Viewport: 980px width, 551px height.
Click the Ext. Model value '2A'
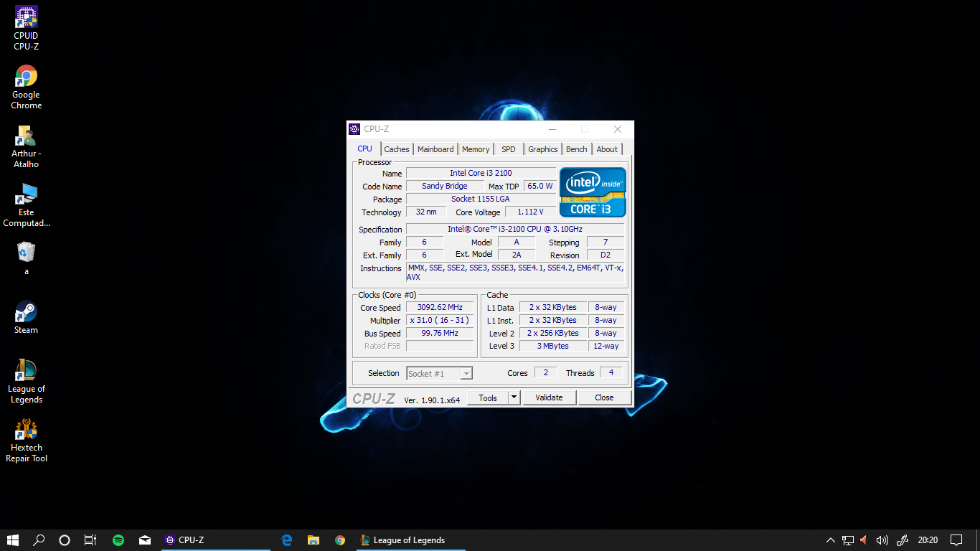[517, 255]
